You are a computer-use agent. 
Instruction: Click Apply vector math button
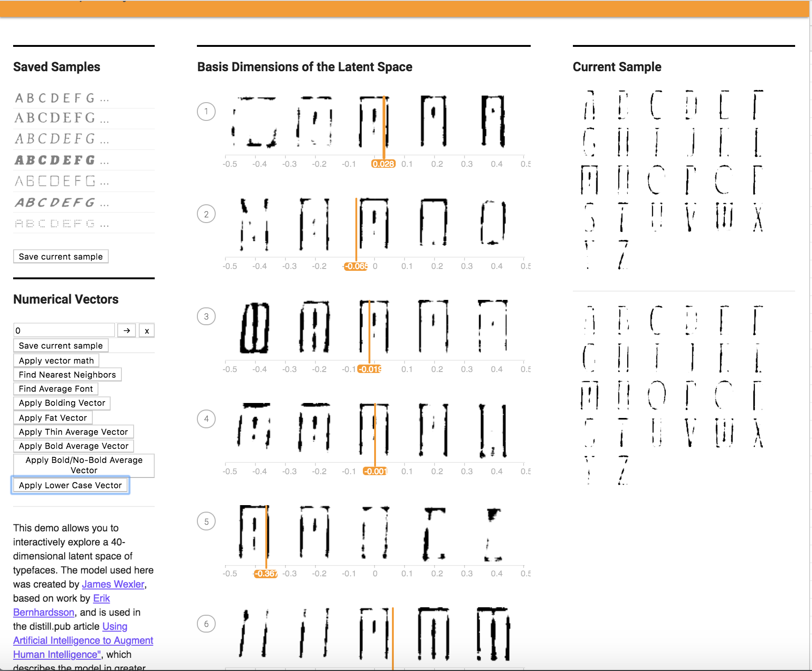[x=56, y=360]
